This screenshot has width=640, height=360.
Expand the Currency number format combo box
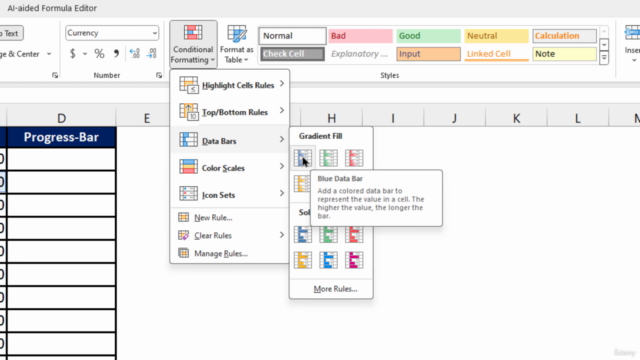coord(155,33)
